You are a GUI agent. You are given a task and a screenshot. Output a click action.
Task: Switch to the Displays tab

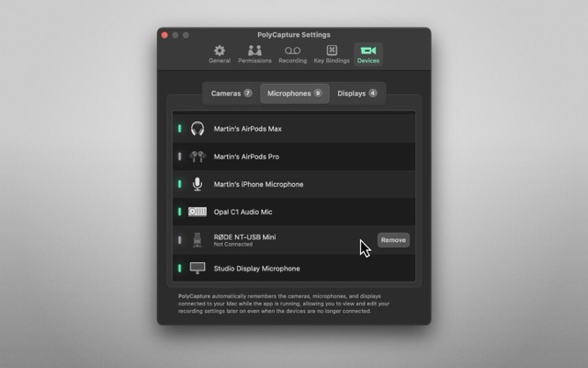[x=357, y=94]
